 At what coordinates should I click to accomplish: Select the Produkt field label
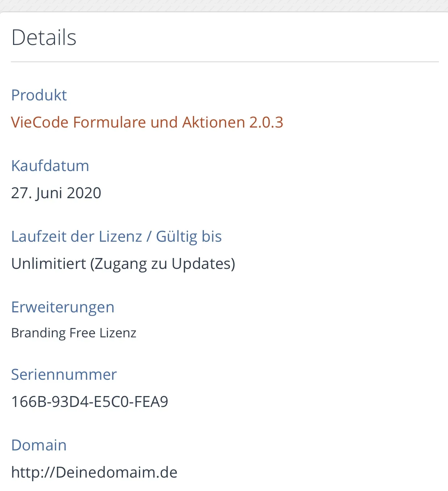pyautogui.click(x=39, y=95)
